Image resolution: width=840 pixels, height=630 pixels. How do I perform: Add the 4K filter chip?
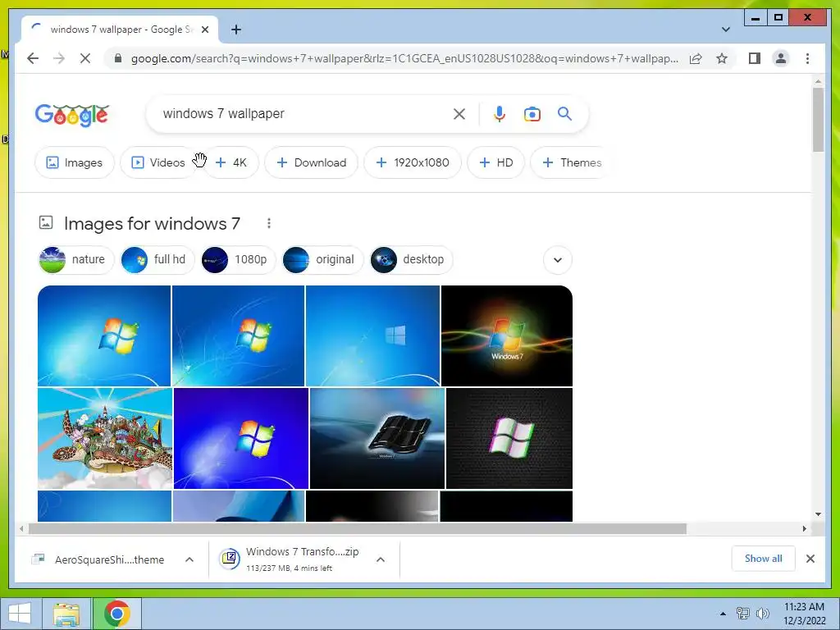(231, 162)
